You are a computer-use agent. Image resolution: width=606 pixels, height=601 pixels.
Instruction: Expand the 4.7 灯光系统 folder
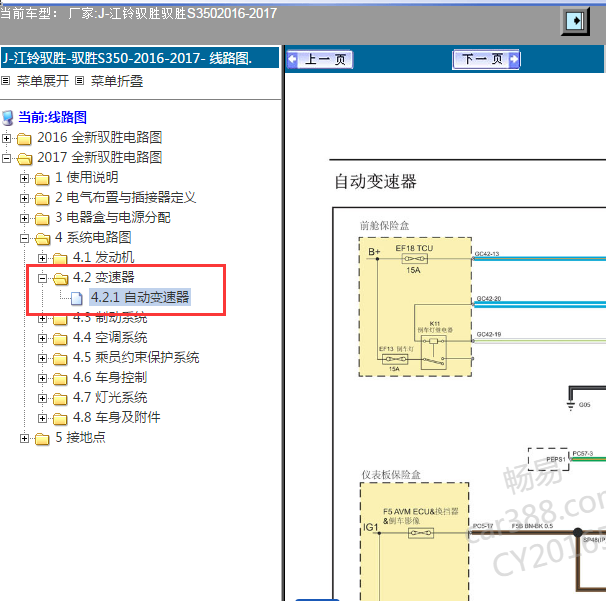point(43,398)
